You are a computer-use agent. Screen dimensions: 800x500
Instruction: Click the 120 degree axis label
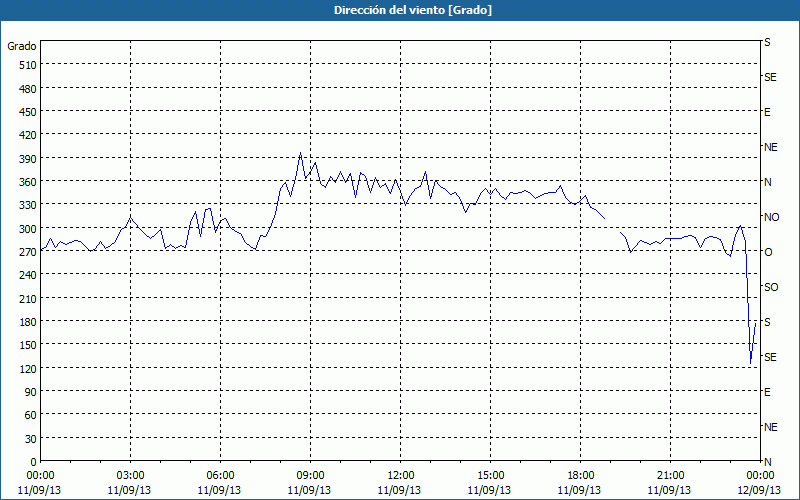pyautogui.click(x=28, y=369)
